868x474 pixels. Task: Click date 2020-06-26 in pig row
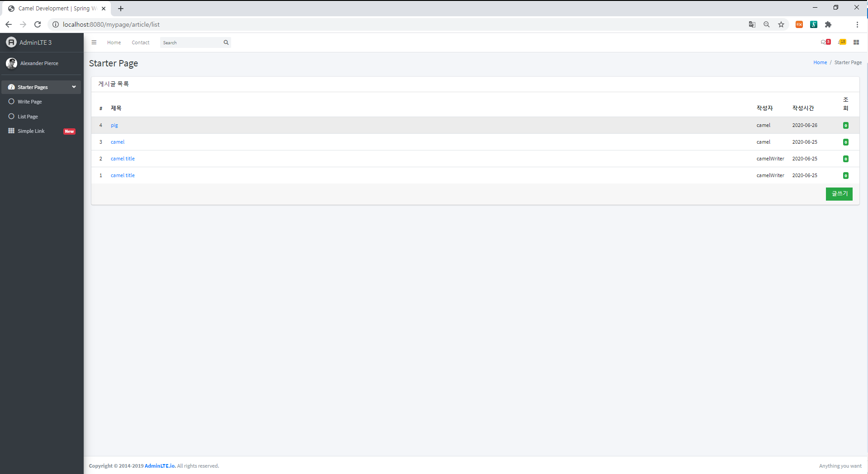pos(805,125)
